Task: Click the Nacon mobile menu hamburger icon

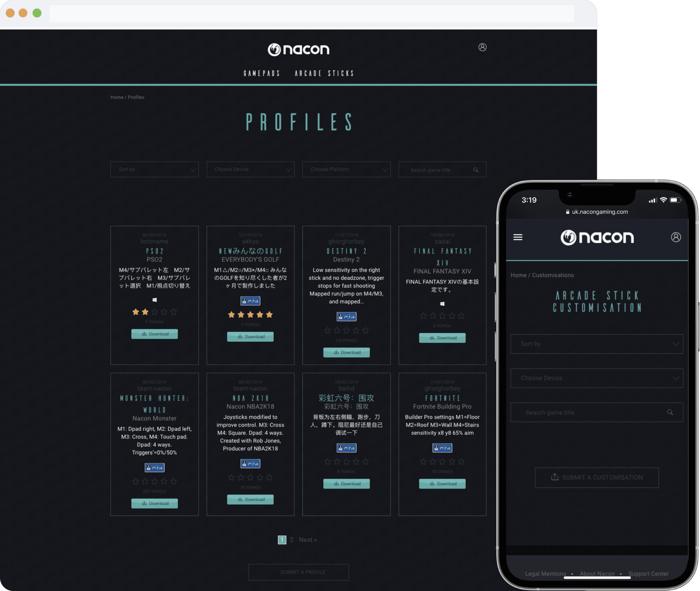Action: (x=518, y=237)
